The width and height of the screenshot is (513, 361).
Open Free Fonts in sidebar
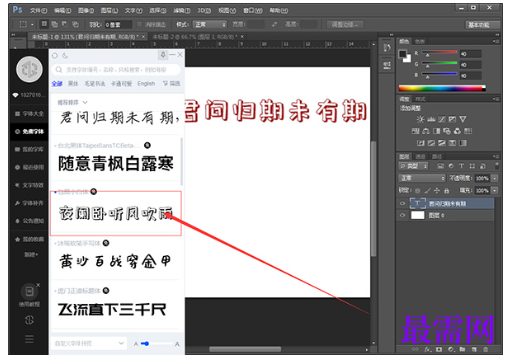(29, 131)
